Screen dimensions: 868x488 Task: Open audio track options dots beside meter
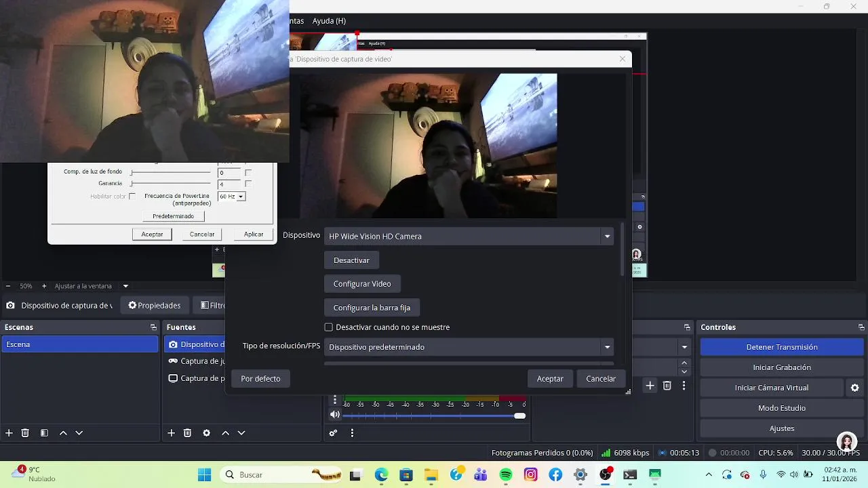pyautogui.click(x=335, y=401)
